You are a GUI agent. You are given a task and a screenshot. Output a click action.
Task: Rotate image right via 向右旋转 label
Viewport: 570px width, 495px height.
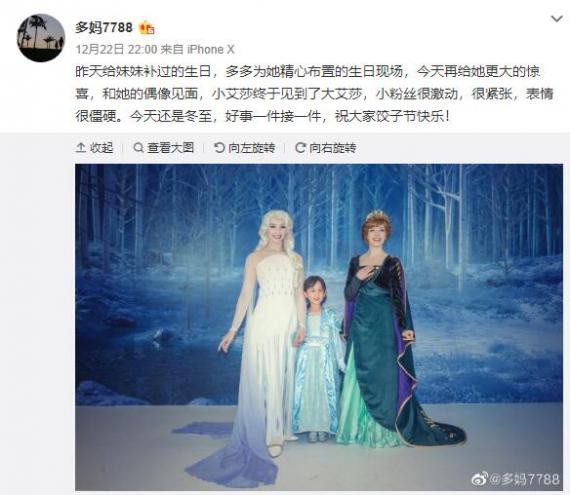(x=333, y=148)
